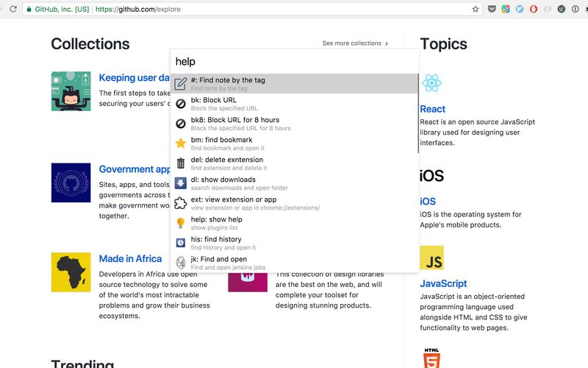Open the JavaScript topic link
Viewport: 588px width, 368px height.
pyautogui.click(x=443, y=283)
